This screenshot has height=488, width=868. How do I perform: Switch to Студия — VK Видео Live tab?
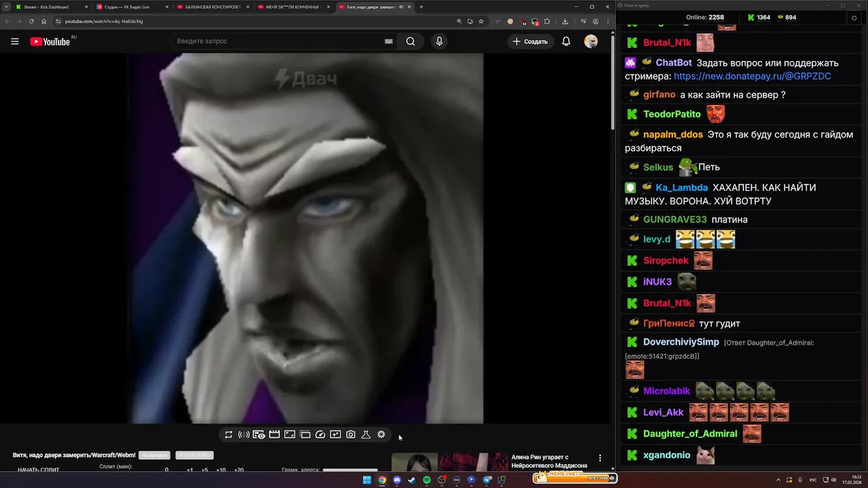point(132,7)
